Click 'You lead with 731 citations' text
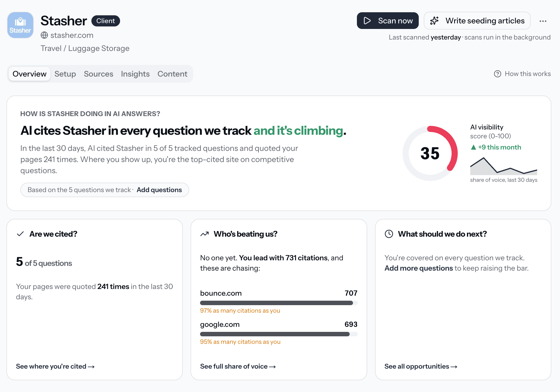 283,258
